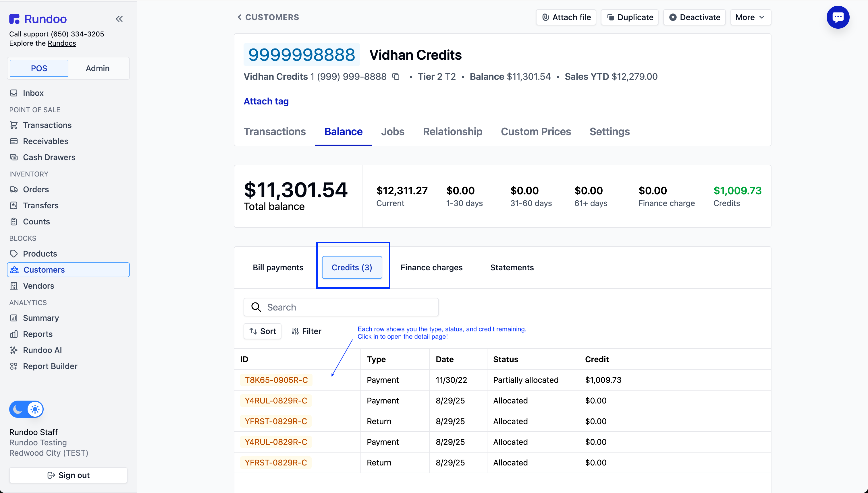The height and width of the screenshot is (493, 868).
Task: Click the Attach file paperclip button
Action: coord(566,17)
